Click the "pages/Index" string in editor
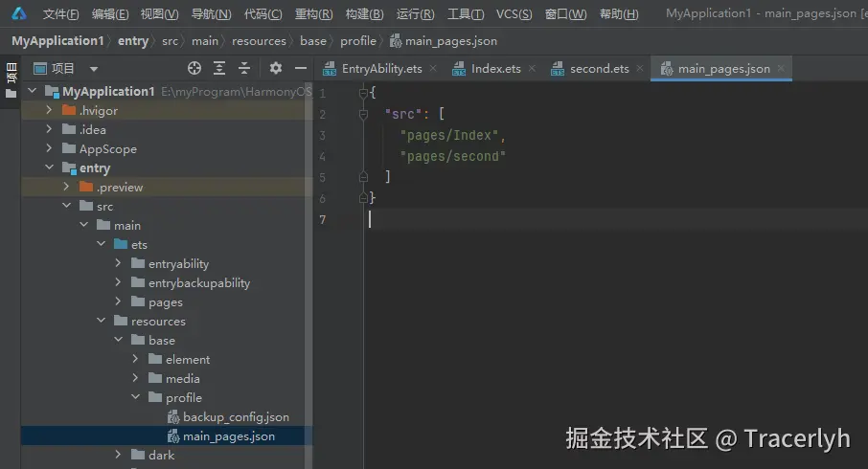868x469 pixels. 449,136
